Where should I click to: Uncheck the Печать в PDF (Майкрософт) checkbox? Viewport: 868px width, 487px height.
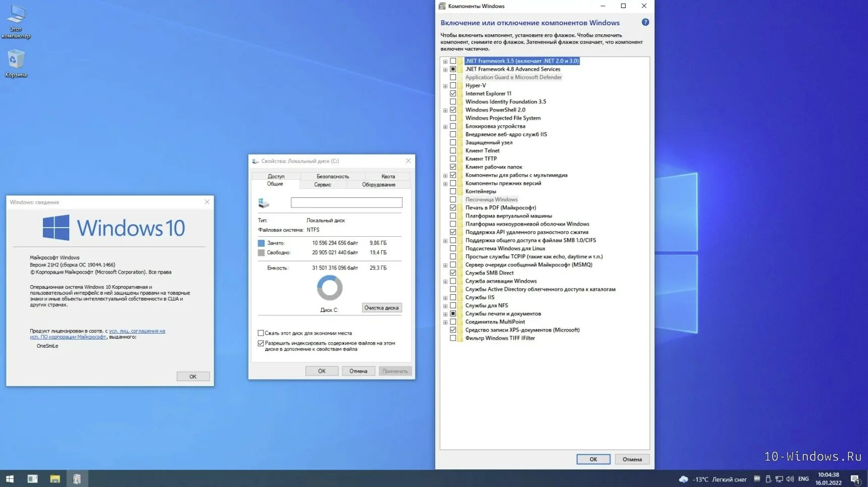click(x=453, y=208)
